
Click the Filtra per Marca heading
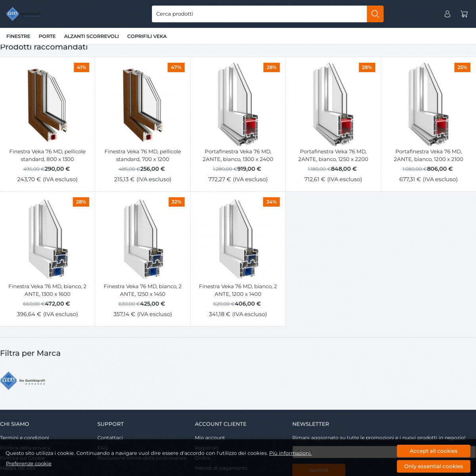(x=30, y=353)
